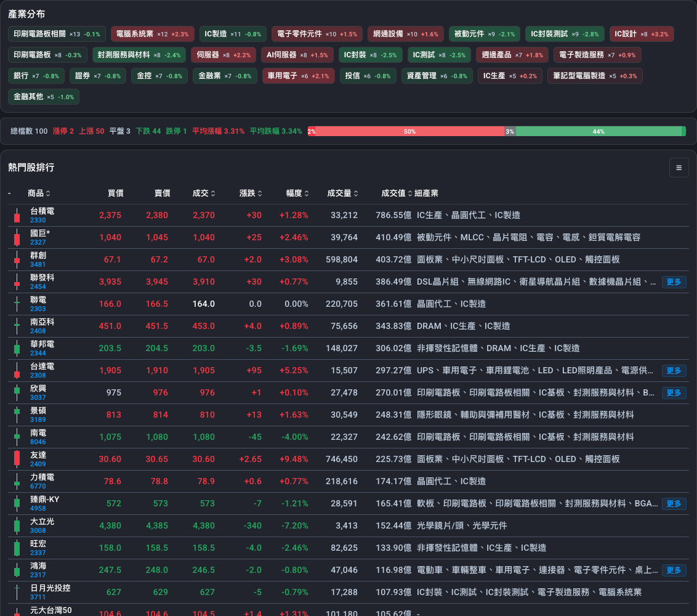Open the hamburger menu in 熱門股排行
This screenshot has width=697, height=616.
(x=679, y=168)
